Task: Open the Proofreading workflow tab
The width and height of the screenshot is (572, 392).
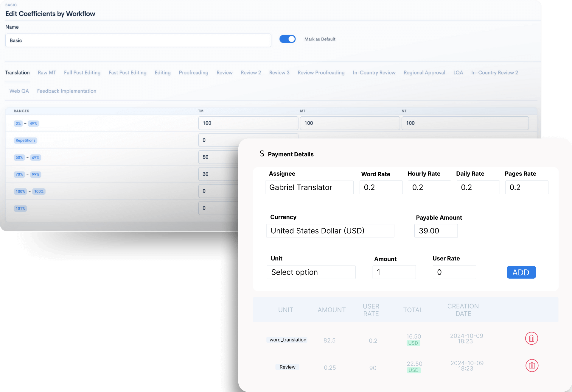Action: click(193, 73)
